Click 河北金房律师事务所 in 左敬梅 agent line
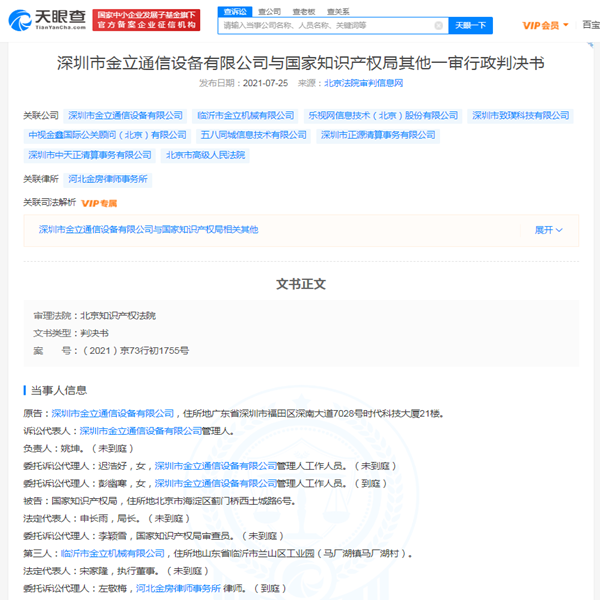Image resolution: width=600 pixels, height=600 pixels. pos(178,589)
